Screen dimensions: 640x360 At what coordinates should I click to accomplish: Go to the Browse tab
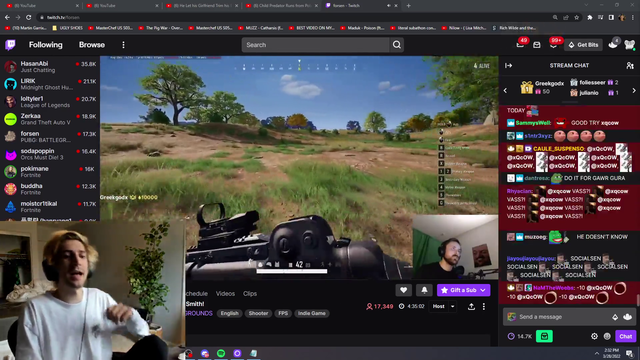click(92, 45)
